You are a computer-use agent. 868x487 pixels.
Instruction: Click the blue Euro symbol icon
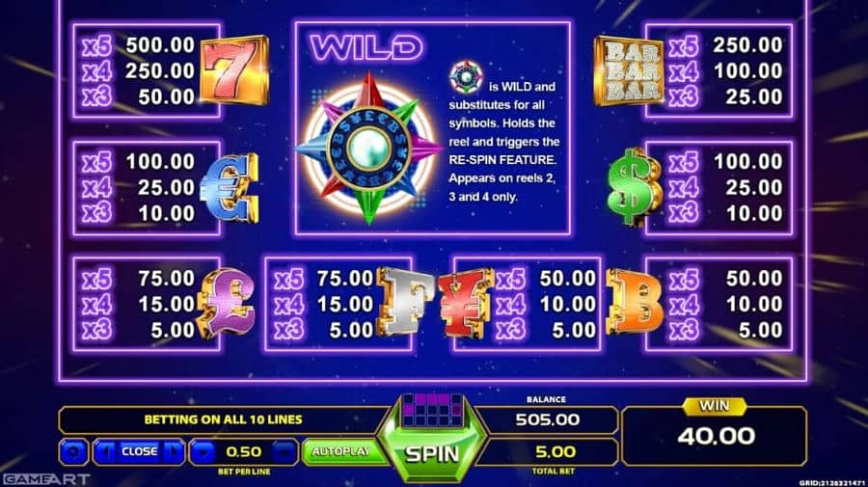[x=230, y=188]
